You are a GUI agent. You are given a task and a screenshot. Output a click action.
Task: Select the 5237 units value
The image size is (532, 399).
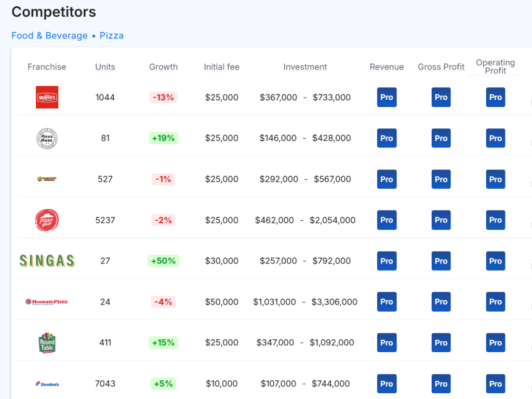tap(105, 220)
